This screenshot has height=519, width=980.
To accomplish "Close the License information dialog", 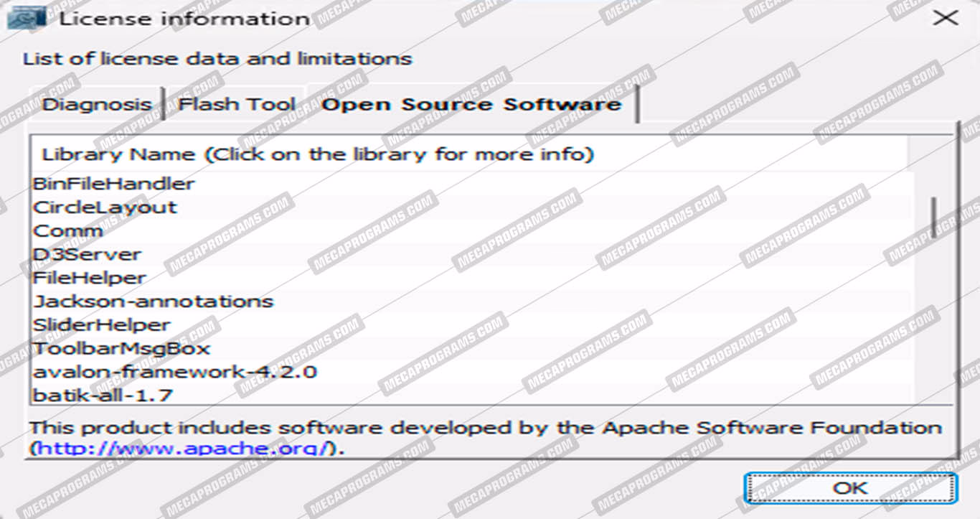I will [x=945, y=19].
